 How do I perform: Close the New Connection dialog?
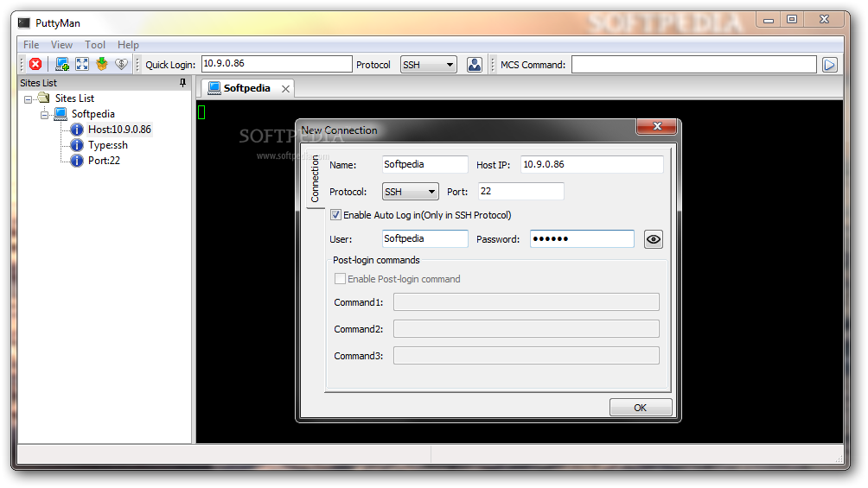click(657, 126)
